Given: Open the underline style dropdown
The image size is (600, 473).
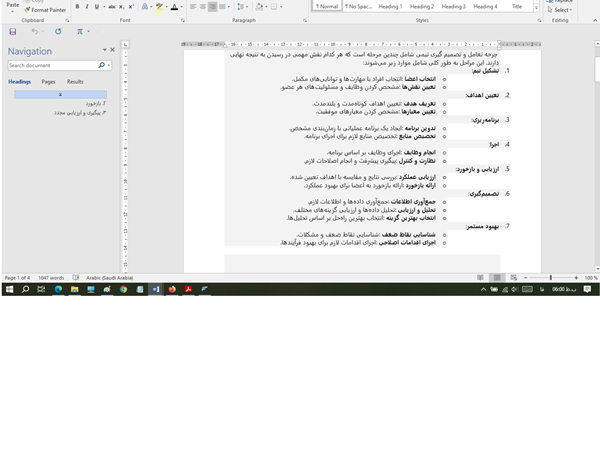Looking at the screenshot, I should [103, 7].
